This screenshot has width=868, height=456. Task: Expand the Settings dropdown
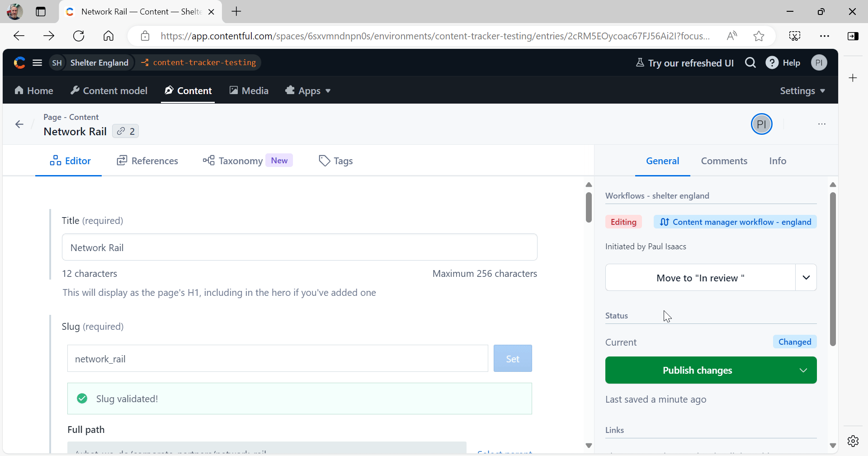(x=802, y=90)
